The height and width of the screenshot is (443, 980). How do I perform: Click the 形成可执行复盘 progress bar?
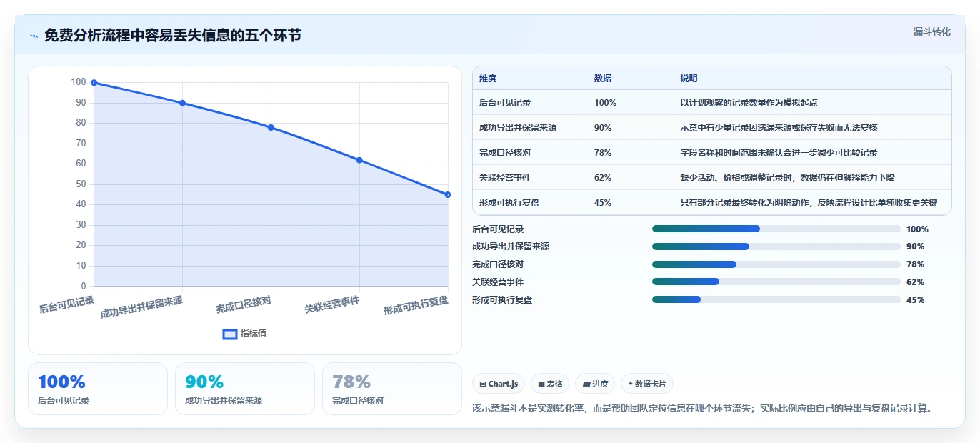point(776,299)
